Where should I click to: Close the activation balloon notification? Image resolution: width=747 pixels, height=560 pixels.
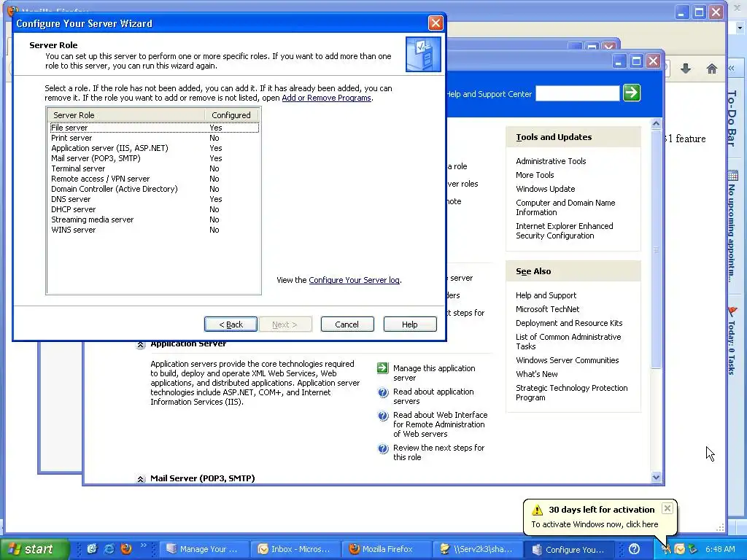(667, 508)
